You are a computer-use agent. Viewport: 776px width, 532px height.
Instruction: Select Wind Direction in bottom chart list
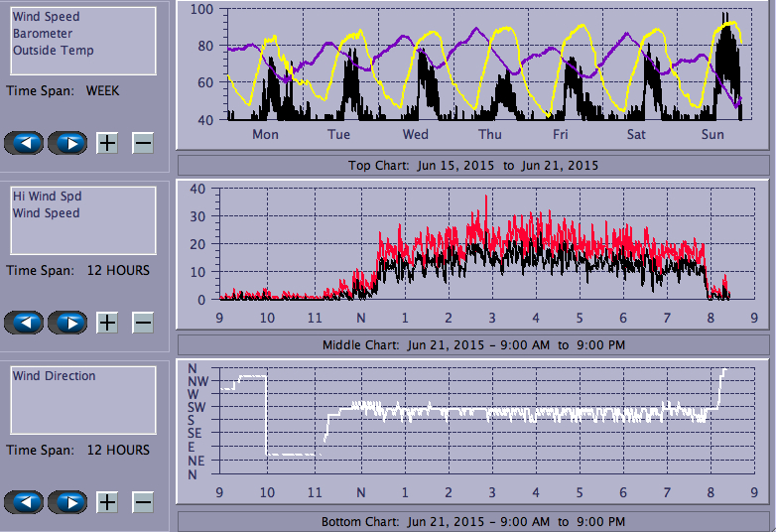click(55, 376)
